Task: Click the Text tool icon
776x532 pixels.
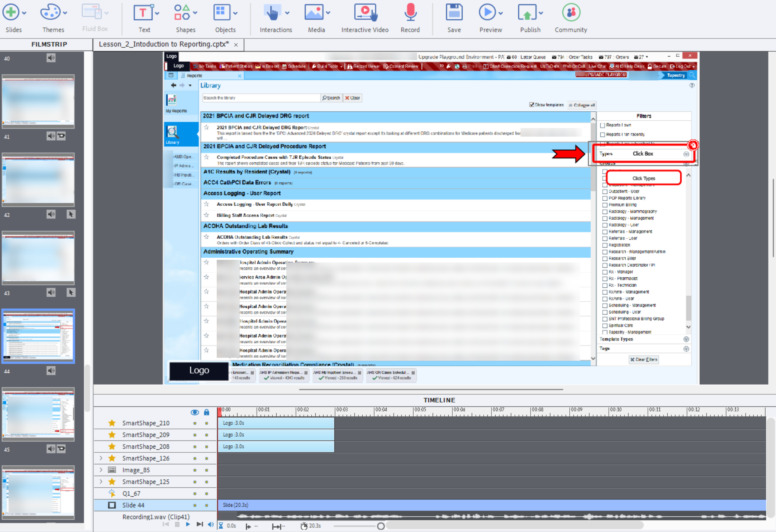Action: pyautogui.click(x=142, y=13)
